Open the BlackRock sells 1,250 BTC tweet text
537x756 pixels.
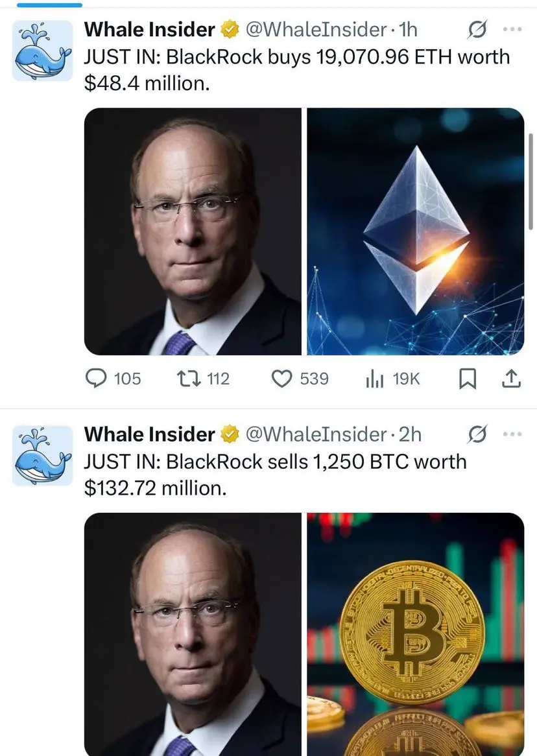click(275, 475)
